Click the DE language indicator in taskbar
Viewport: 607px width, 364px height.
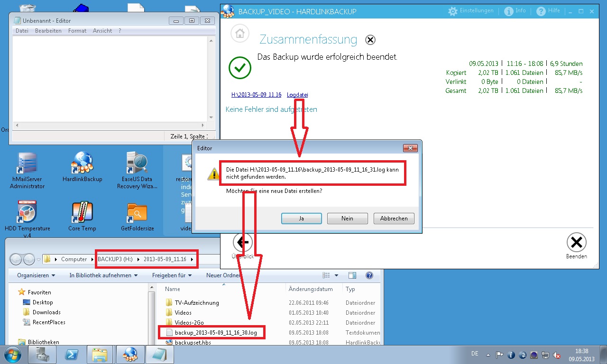[475, 354]
